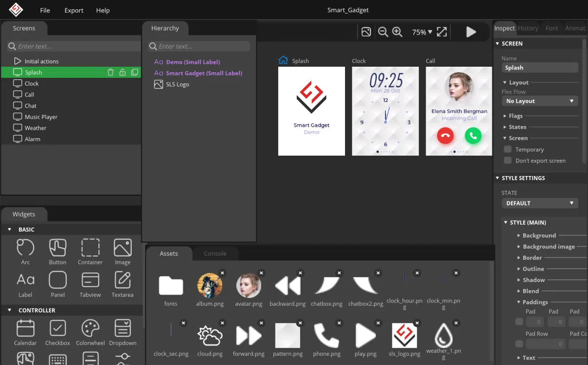Toggle the first Pad padding checkbox

point(519,321)
